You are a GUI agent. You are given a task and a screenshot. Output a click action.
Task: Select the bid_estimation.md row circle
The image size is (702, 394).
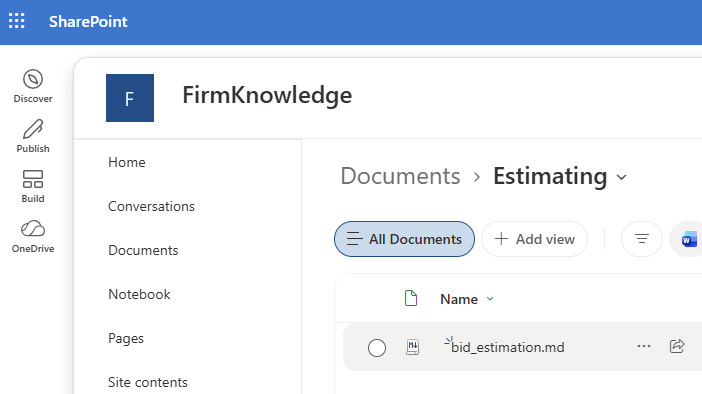click(x=377, y=348)
